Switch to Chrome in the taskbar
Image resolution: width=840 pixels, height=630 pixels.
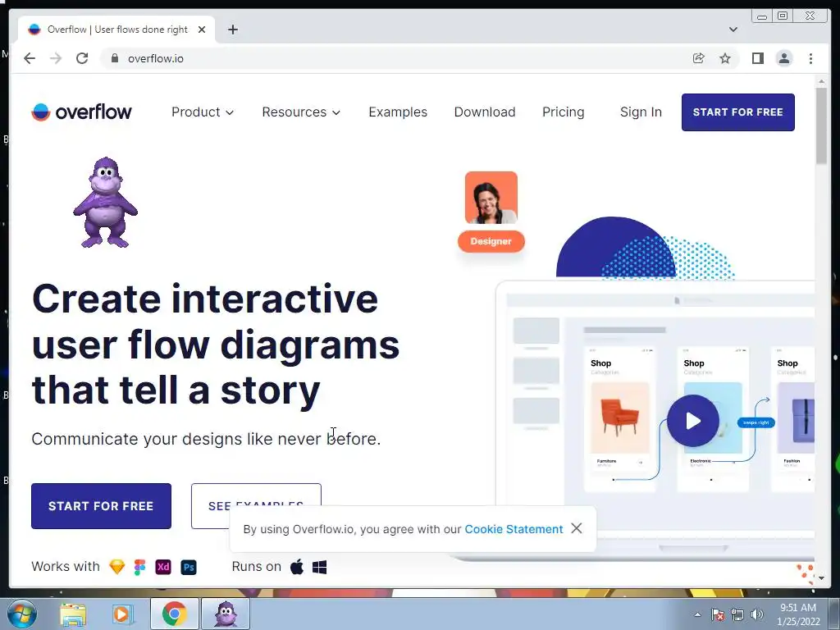point(175,614)
